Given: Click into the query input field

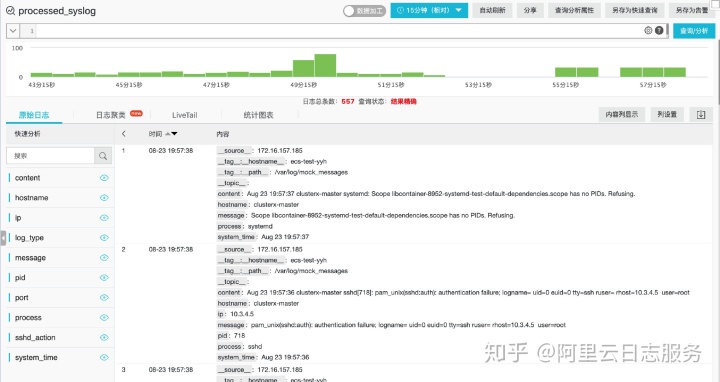Looking at the screenshot, I should click(x=340, y=31).
